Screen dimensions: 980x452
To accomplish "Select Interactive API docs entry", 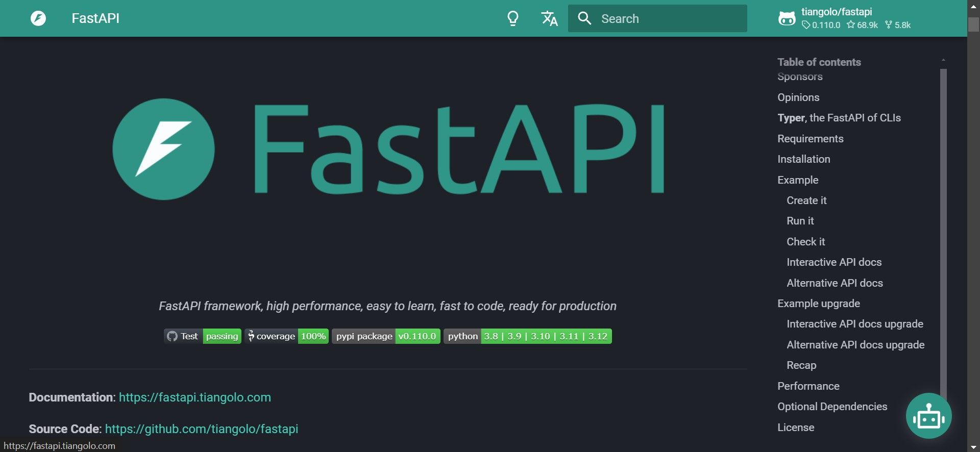I will [x=834, y=262].
